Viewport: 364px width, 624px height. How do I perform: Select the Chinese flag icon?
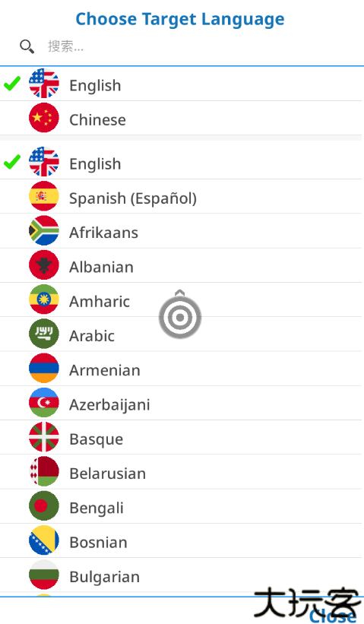[44, 118]
